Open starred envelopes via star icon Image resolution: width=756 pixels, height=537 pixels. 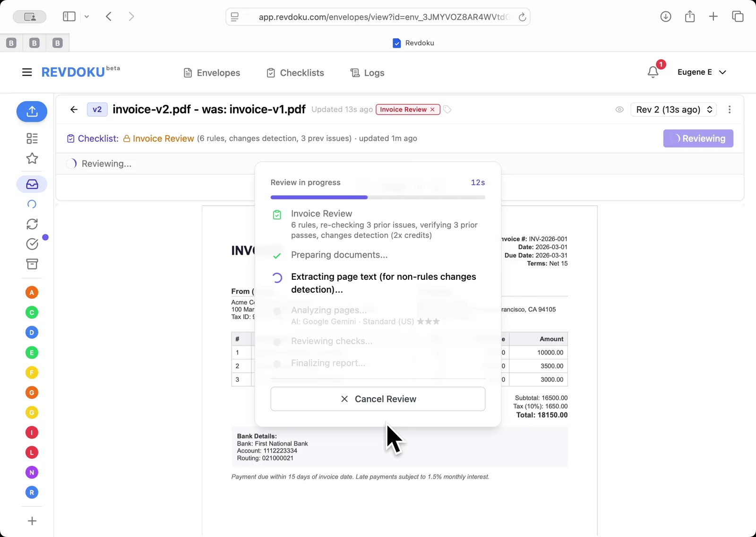pyautogui.click(x=32, y=159)
